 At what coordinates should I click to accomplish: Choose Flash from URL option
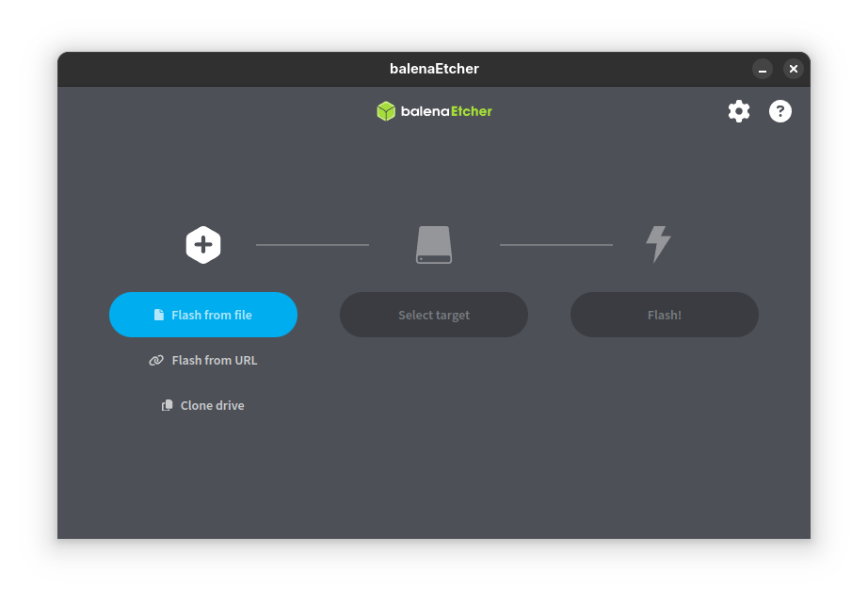[203, 361]
